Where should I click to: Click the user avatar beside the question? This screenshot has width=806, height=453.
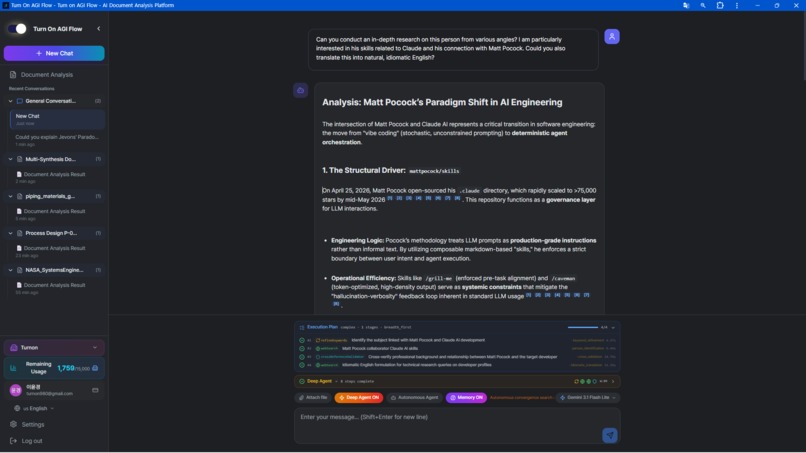(x=612, y=37)
